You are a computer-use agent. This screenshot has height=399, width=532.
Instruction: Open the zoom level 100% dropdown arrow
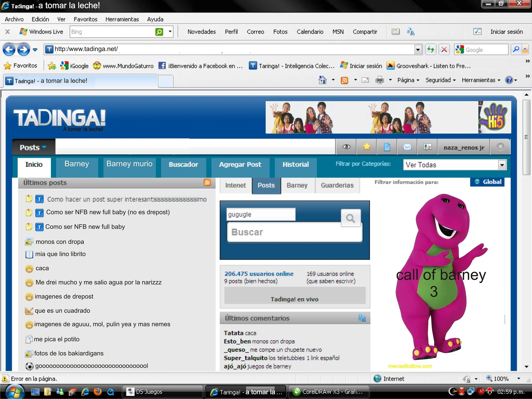click(519, 379)
